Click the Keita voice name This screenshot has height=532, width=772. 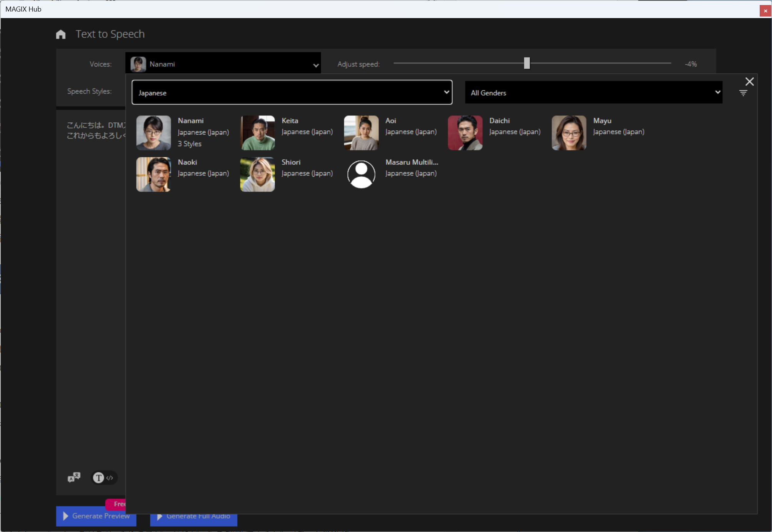tap(290, 120)
